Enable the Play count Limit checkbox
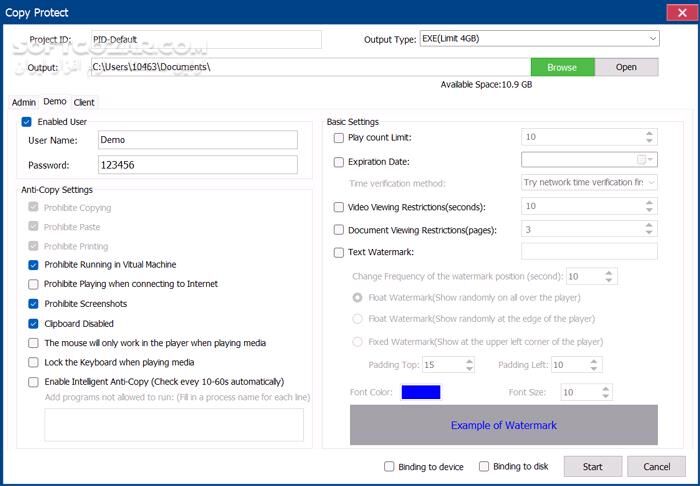700x486 pixels. click(339, 137)
